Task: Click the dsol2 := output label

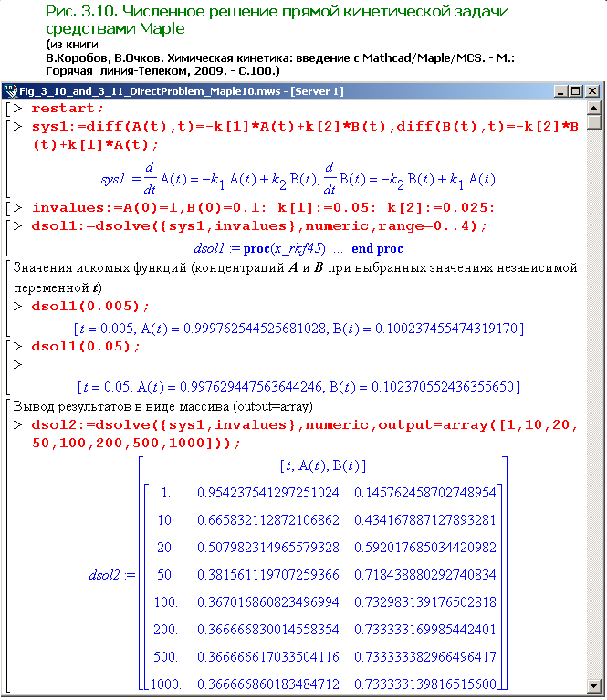Action: [111, 575]
